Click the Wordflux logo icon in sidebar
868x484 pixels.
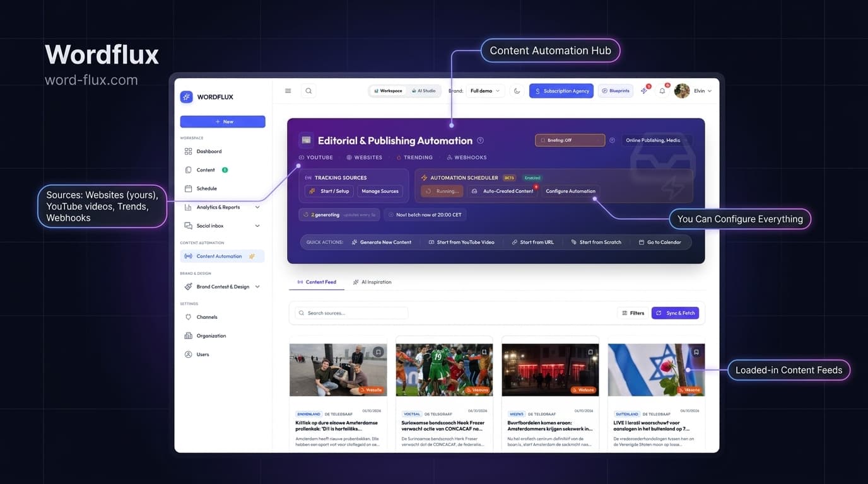coord(186,96)
